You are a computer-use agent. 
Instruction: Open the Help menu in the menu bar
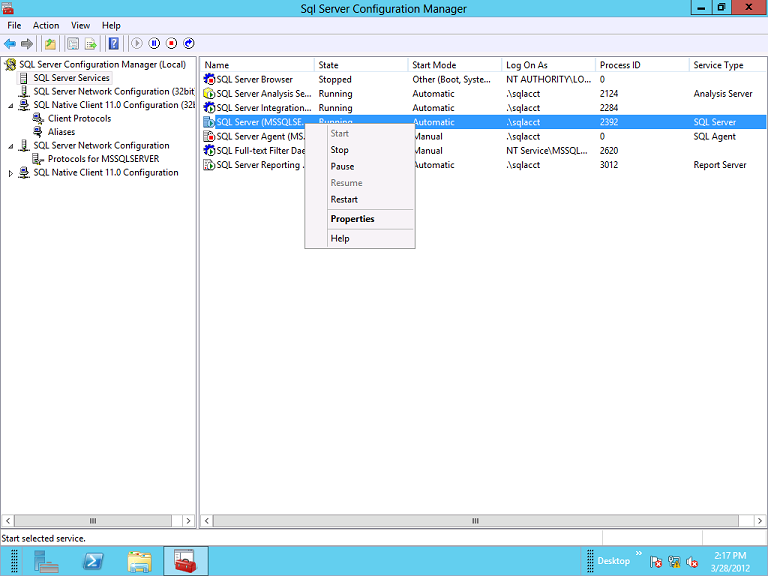click(x=111, y=25)
